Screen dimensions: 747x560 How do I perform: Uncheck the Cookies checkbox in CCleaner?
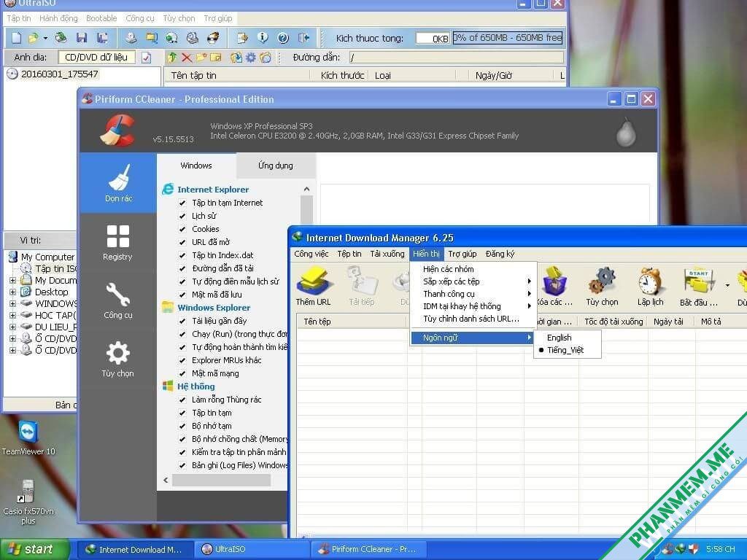(182, 229)
